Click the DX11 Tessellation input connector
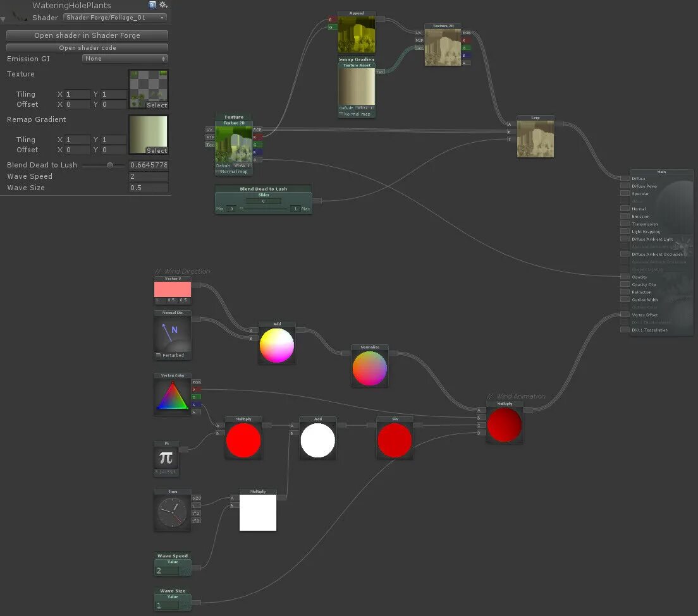The width and height of the screenshot is (698, 616). (625, 330)
